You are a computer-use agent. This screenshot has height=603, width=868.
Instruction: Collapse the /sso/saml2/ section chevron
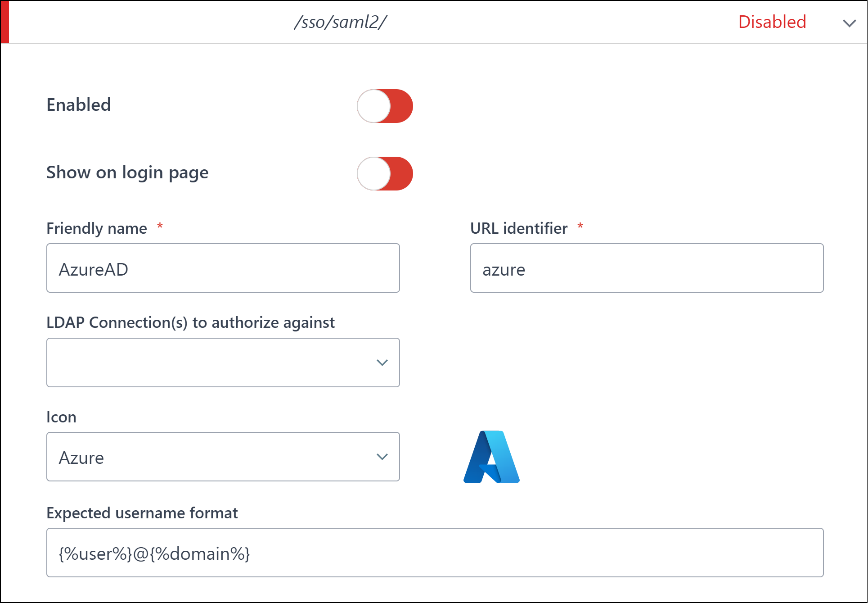[x=849, y=23]
